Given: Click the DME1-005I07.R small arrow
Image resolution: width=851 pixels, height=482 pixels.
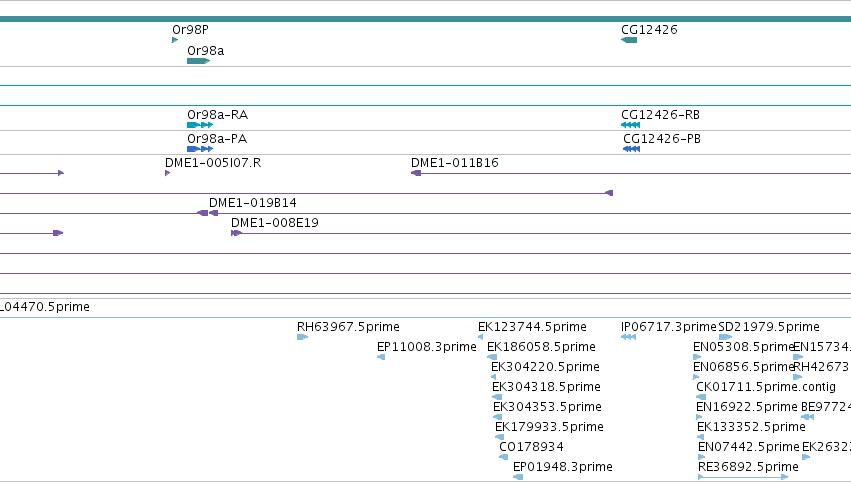Looking at the screenshot, I should (167, 173).
